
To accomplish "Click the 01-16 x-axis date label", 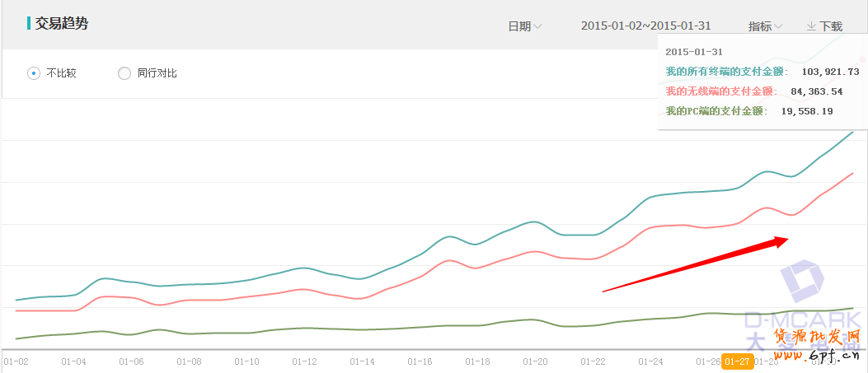I will [420, 361].
